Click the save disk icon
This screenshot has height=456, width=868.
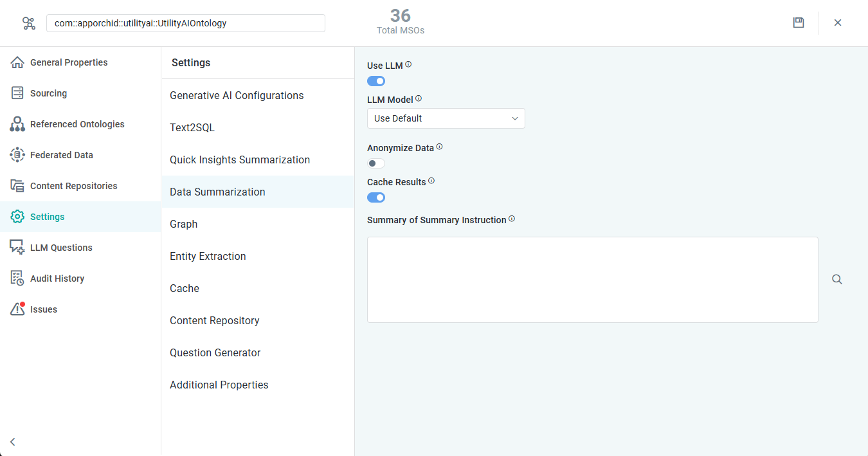click(x=799, y=23)
